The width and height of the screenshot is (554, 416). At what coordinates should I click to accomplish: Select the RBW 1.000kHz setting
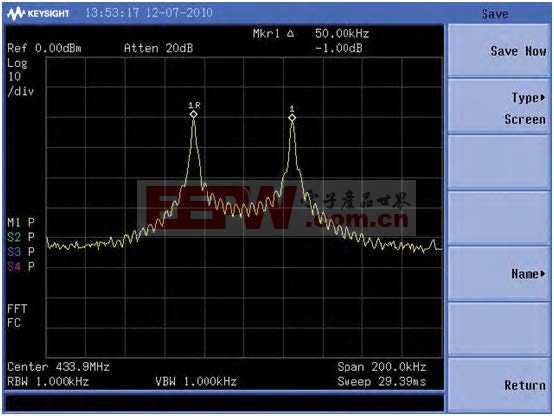click(x=48, y=381)
